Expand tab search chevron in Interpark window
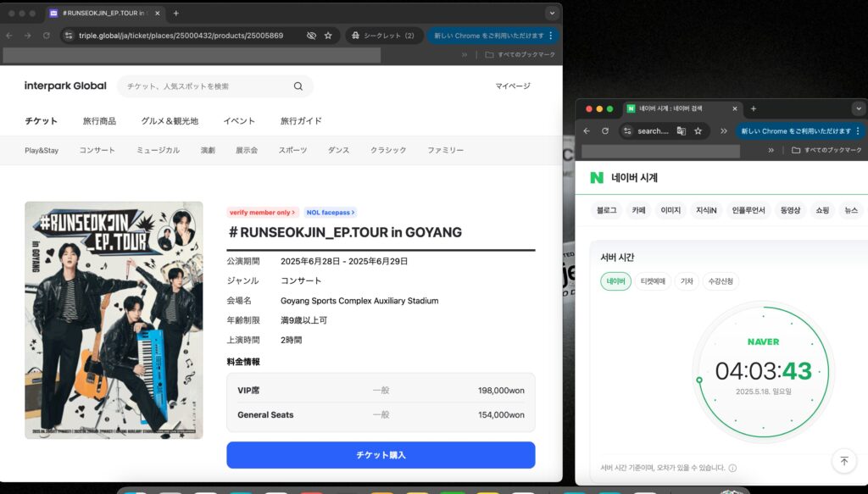Viewport: 868px width, 494px height. pos(551,14)
